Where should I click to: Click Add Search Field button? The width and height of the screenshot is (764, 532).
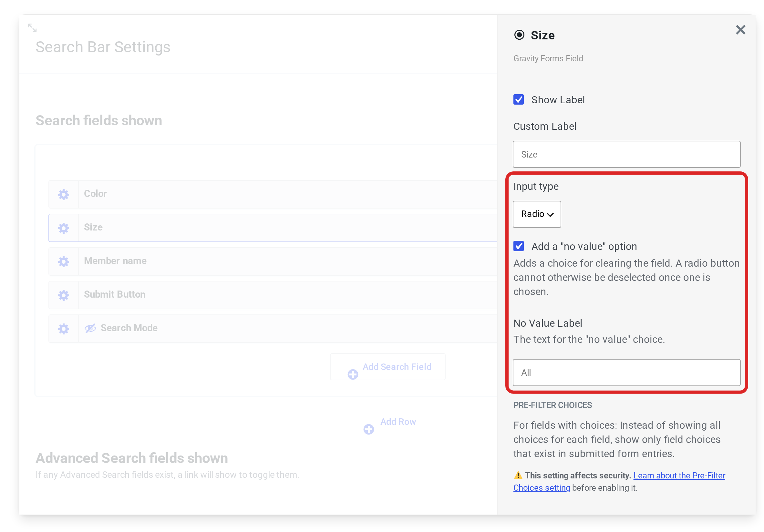(x=388, y=367)
